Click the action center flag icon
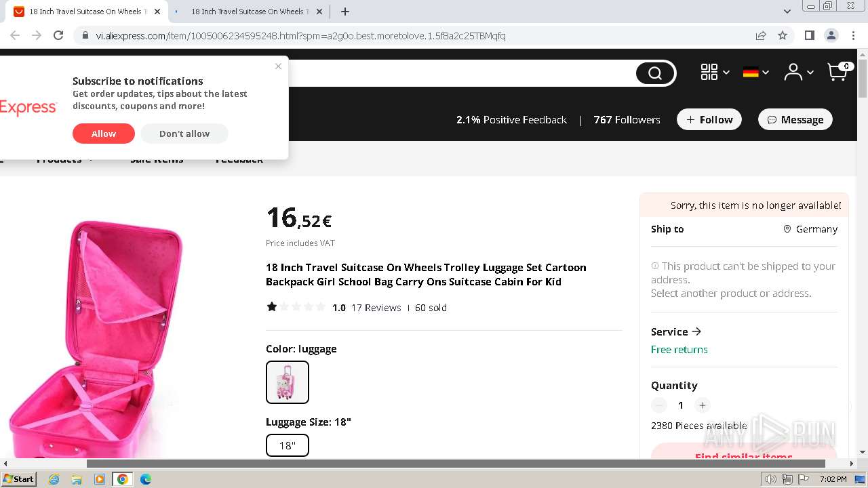This screenshot has width=868, height=488. click(x=804, y=479)
